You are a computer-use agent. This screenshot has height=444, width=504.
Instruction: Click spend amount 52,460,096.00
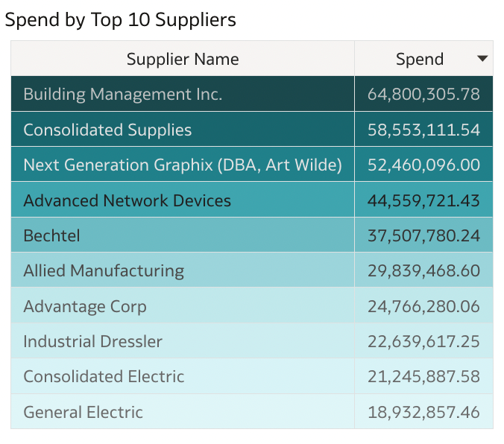(423, 165)
